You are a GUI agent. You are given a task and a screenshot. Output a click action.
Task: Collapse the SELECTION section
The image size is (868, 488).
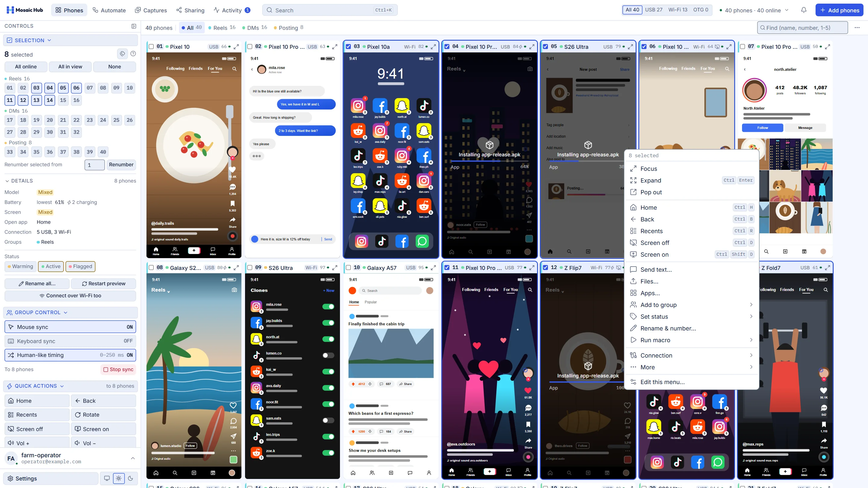point(70,40)
